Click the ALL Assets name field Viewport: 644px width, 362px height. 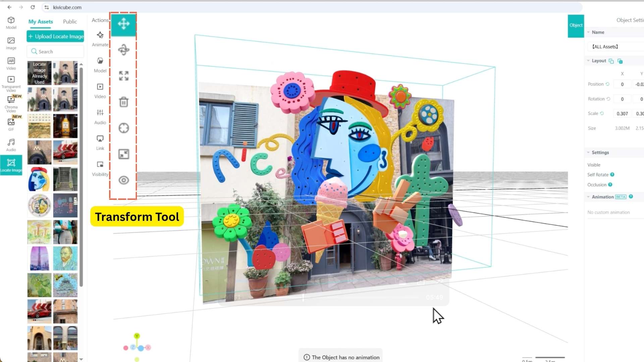point(616,47)
